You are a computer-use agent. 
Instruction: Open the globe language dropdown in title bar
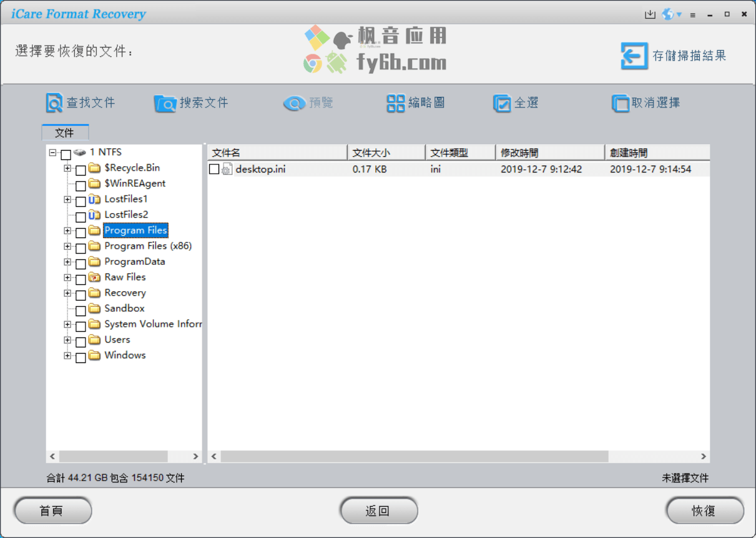click(x=672, y=14)
